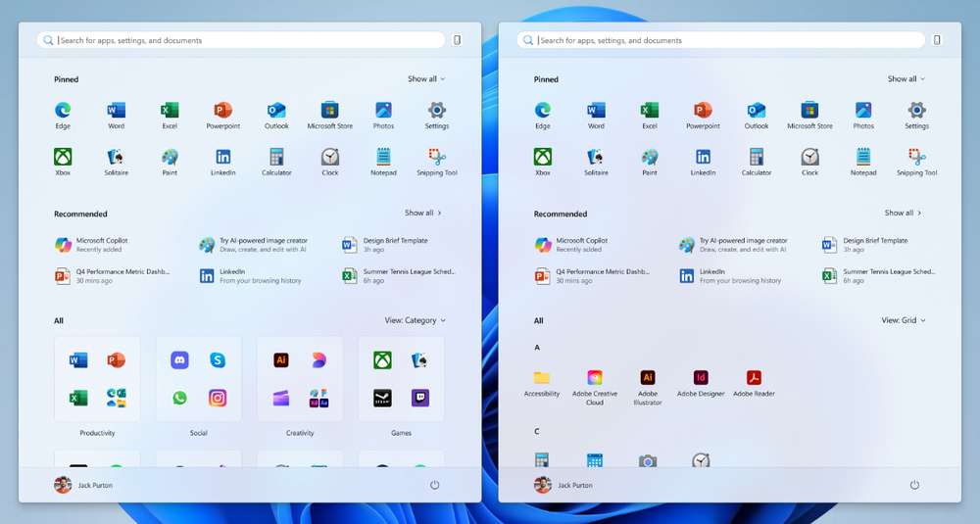Open Design Brief Template in right panel

pyautogui.click(x=865, y=244)
